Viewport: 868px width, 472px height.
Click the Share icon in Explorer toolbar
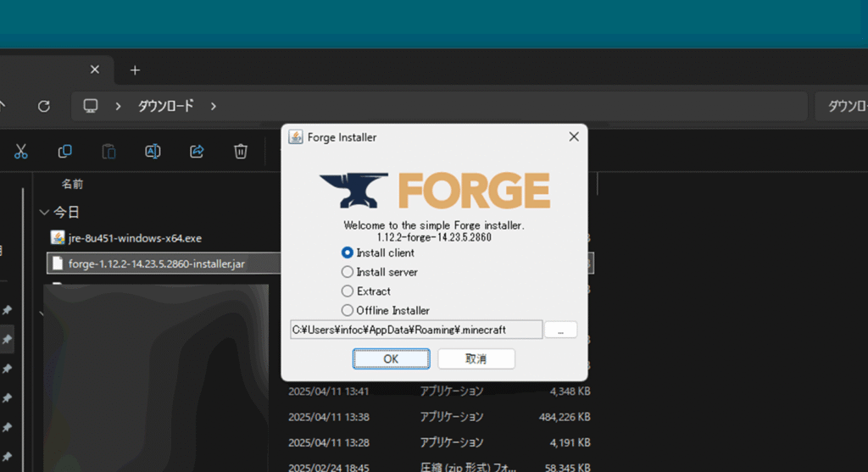tap(197, 151)
